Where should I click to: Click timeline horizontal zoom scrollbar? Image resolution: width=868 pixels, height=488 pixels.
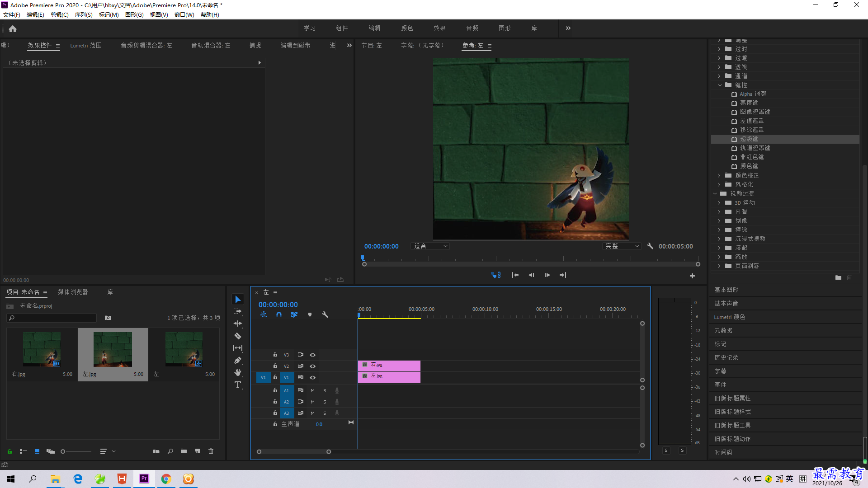[x=294, y=451]
